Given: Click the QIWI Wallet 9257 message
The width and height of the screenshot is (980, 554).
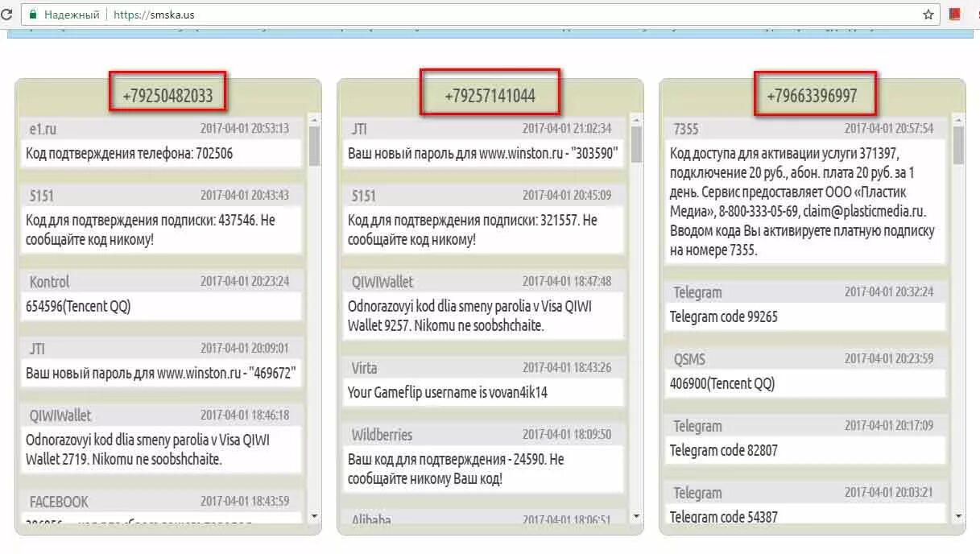Looking at the screenshot, I should (x=483, y=316).
